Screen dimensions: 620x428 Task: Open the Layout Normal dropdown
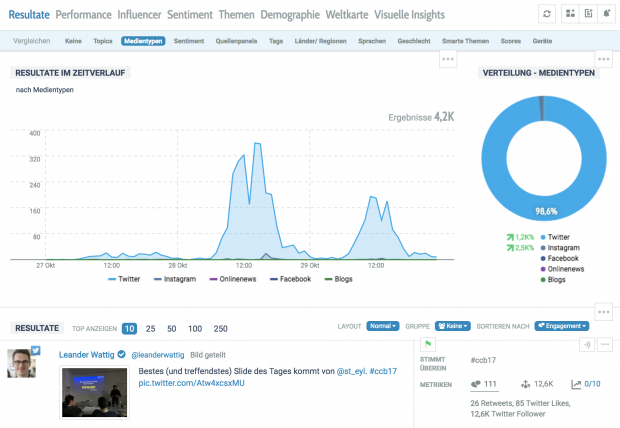(383, 326)
